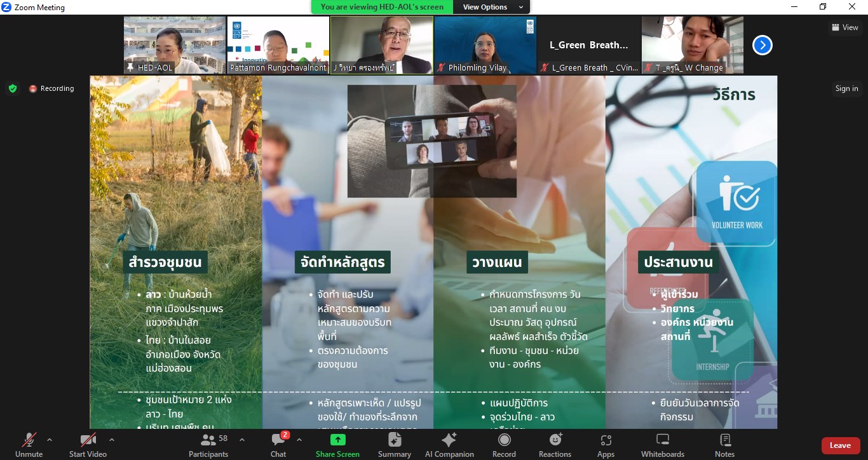The height and width of the screenshot is (460, 868).
Task: Open the meeting Summary
Action: pyautogui.click(x=395, y=443)
